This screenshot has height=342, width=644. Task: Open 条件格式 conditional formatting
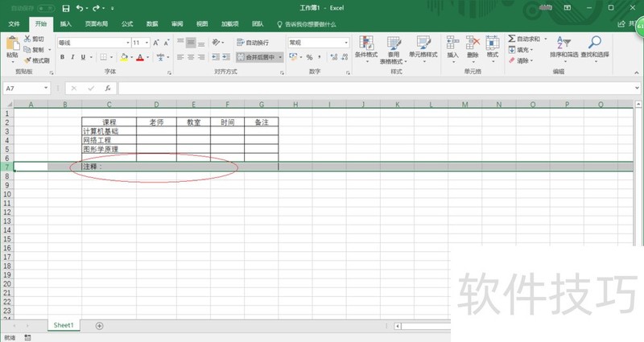(x=366, y=47)
